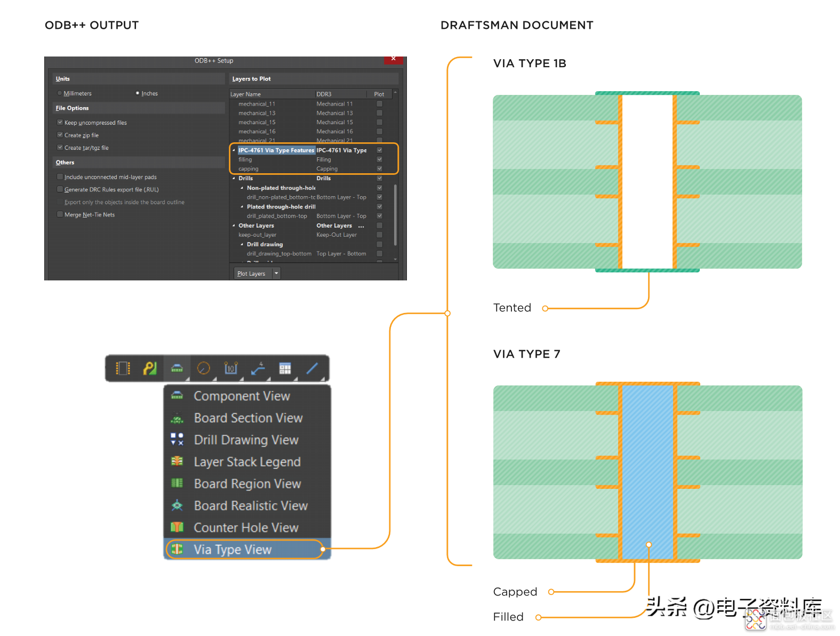Tick the Plot checkbox for mechanical_16

tap(380, 131)
